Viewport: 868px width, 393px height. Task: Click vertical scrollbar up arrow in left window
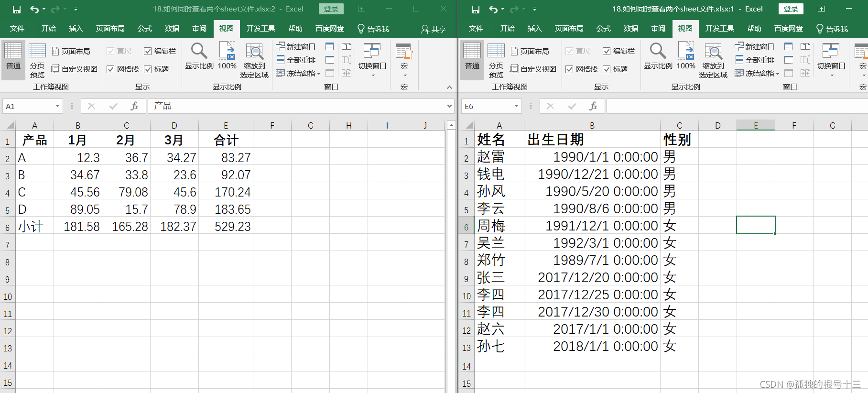pos(451,125)
